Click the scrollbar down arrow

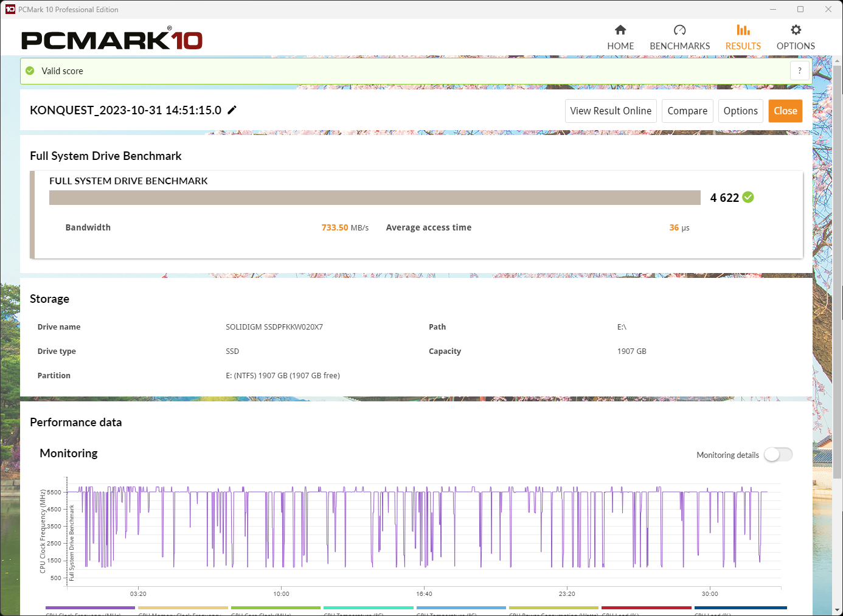838,610
